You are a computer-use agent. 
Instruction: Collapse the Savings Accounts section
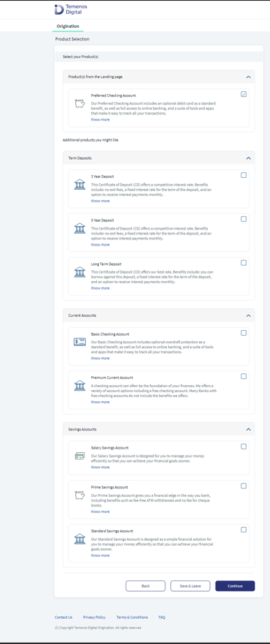click(x=248, y=429)
